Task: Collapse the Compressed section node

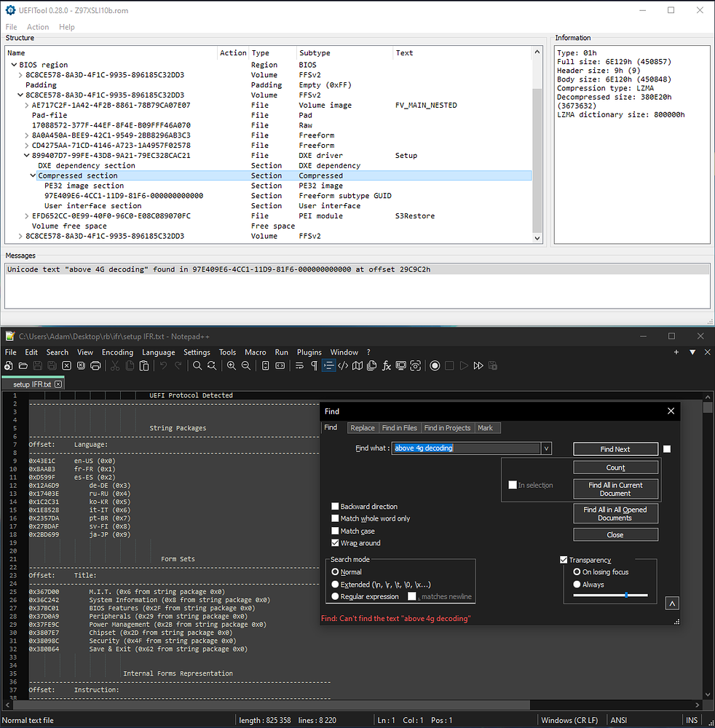Action: pyautogui.click(x=33, y=175)
